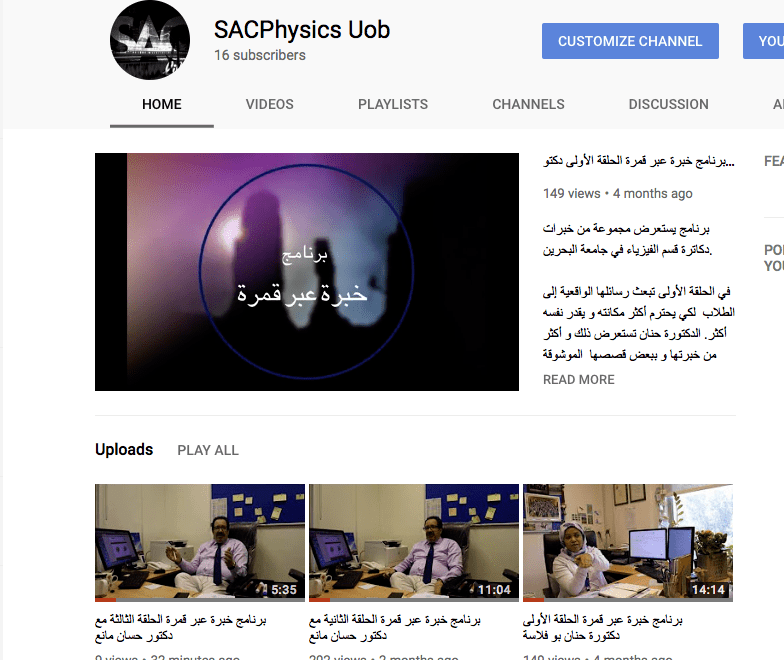Open the Playlists tab
The width and height of the screenshot is (784, 660).
point(393,104)
